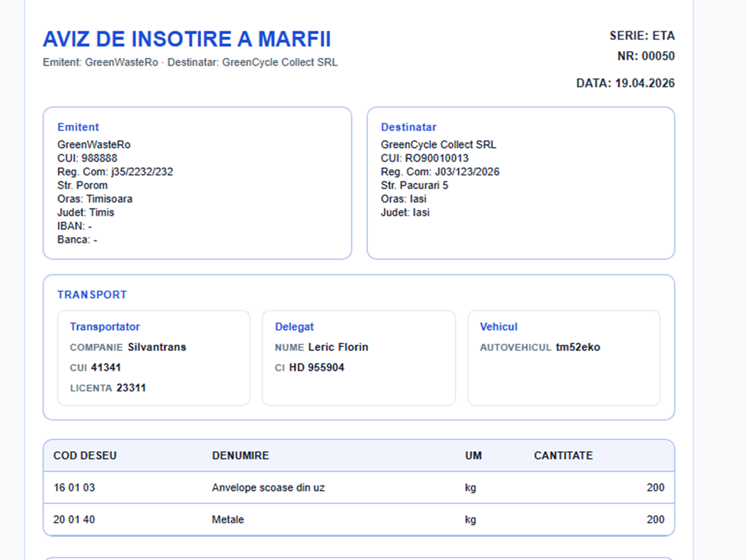Click the DATA: 19.04.2026 date

point(625,83)
